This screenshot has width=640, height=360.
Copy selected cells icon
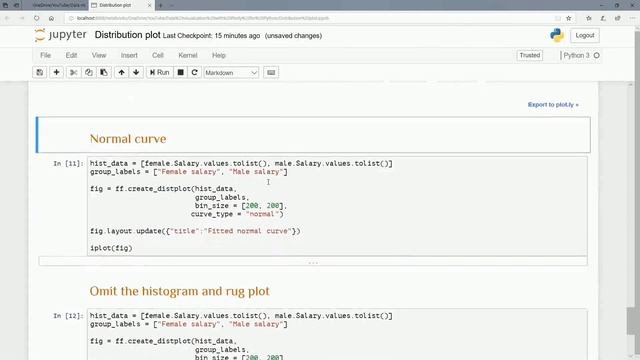pos(89,73)
